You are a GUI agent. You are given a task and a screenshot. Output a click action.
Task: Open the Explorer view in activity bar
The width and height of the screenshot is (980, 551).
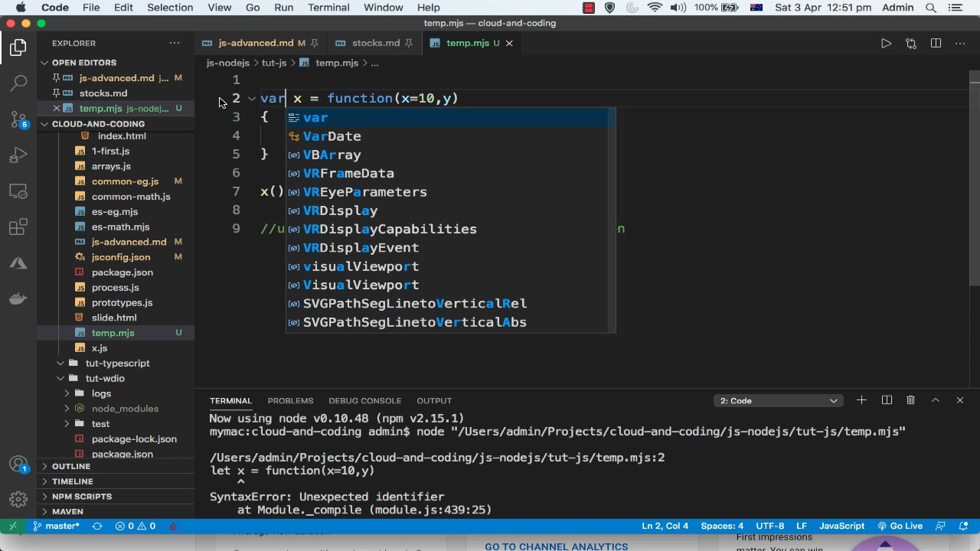pyautogui.click(x=18, y=47)
